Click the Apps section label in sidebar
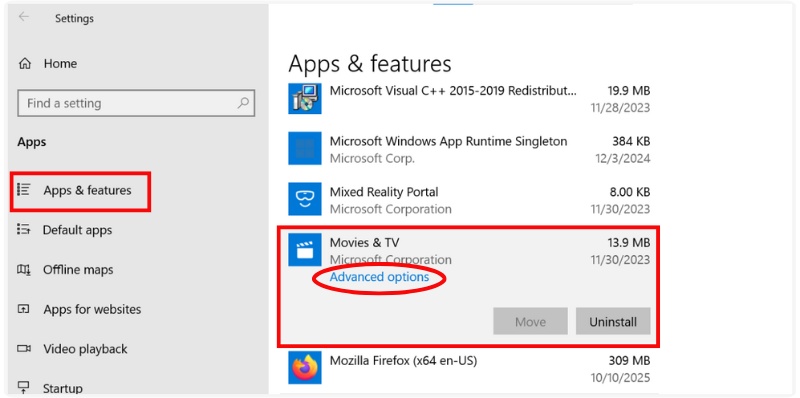This screenshot has width=800, height=398. (32, 142)
